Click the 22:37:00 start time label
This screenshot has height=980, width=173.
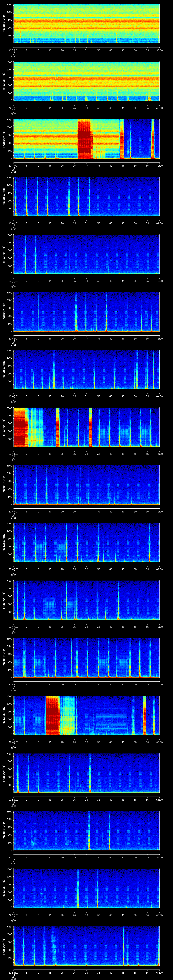click(x=13, y=50)
